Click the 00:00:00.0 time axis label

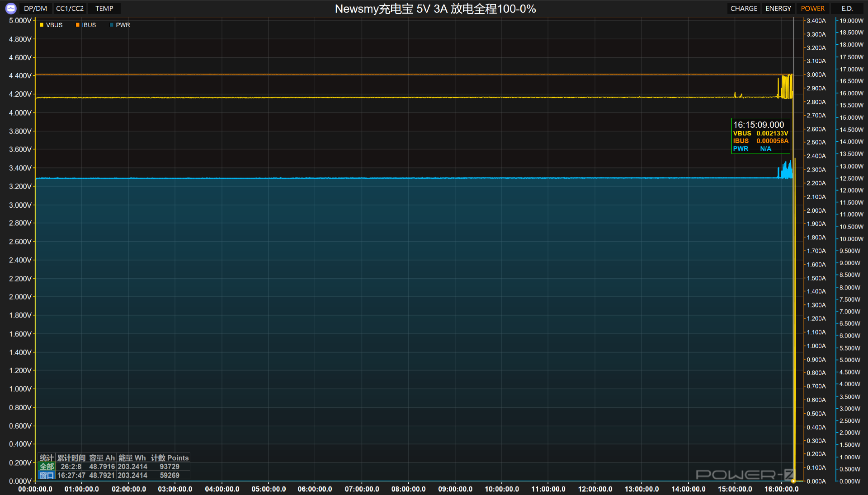[x=35, y=489]
